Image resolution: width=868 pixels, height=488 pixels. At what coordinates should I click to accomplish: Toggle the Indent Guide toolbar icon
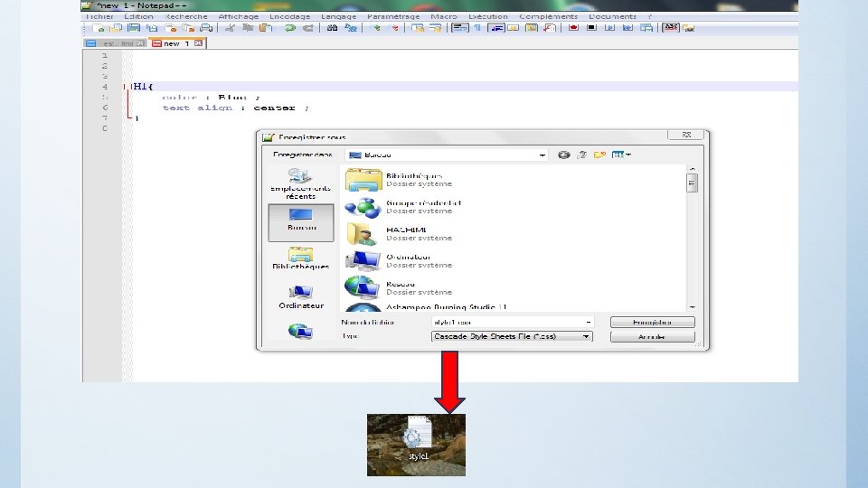tap(496, 28)
